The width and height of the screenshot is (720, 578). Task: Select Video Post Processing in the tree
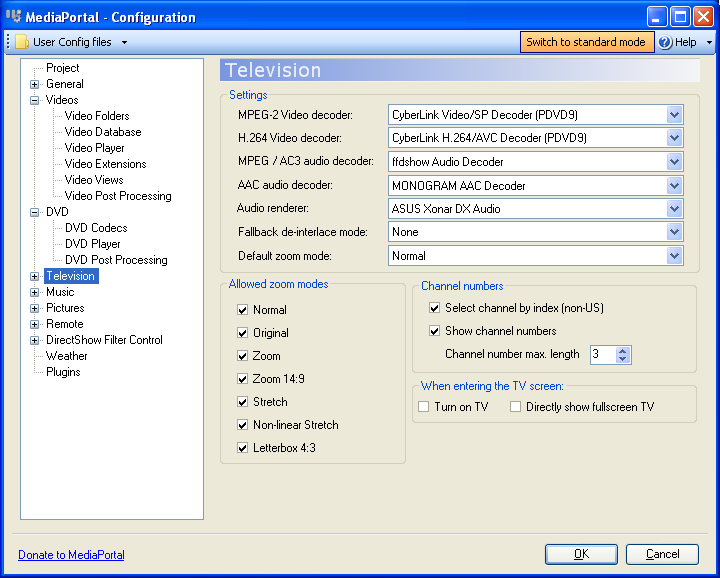(118, 196)
